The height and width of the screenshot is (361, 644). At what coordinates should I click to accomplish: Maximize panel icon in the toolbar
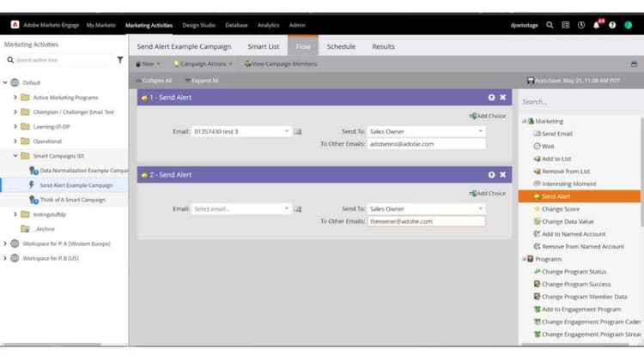(635, 64)
